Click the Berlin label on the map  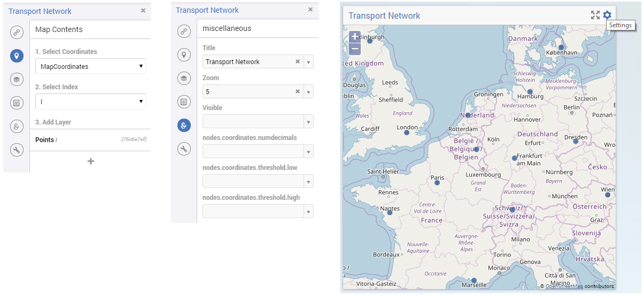click(x=571, y=107)
